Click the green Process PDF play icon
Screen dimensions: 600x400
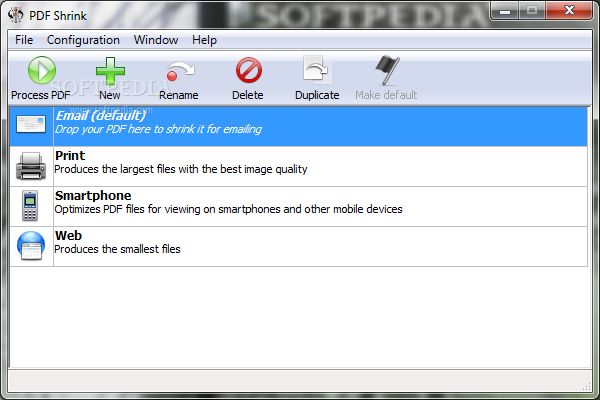[42, 70]
